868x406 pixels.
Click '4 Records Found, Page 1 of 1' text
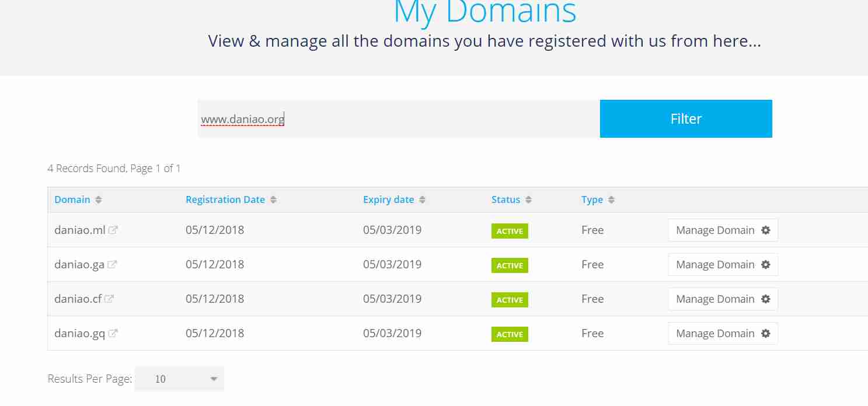coord(114,169)
